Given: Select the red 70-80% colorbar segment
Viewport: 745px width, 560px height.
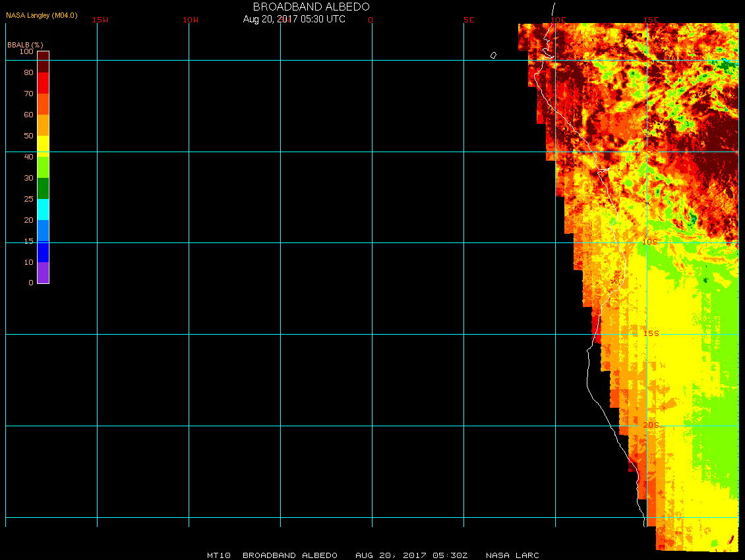Looking at the screenshot, I should point(43,83).
